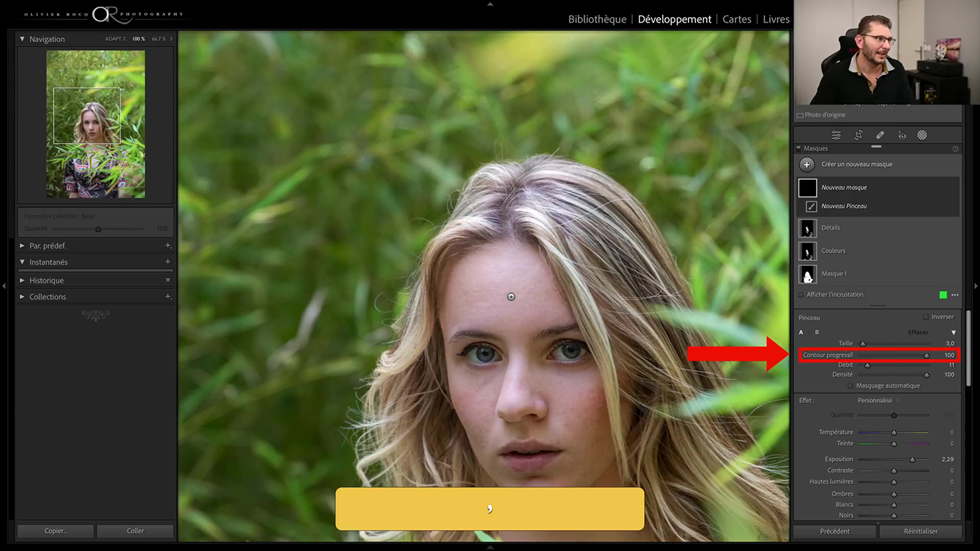Image resolution: width=980 pixels, height=551 pixels.
Task: Check the Inverser option
Action: 926,318
